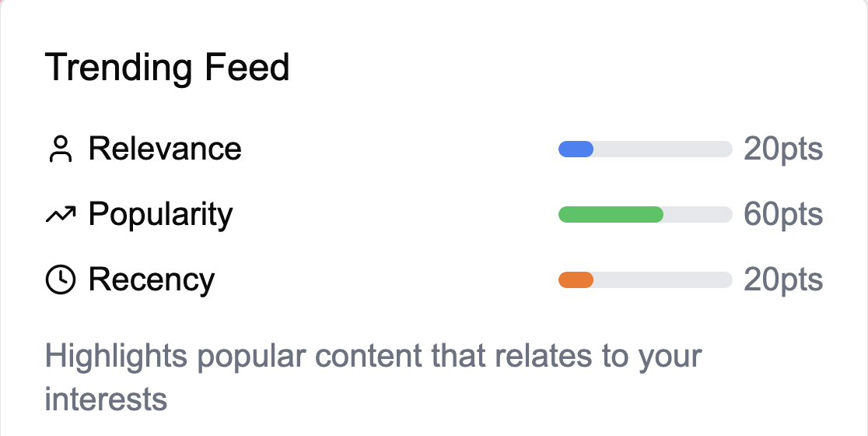
Task: Click the unfilled gray part of Relevance bar
Action: point(663,149)
